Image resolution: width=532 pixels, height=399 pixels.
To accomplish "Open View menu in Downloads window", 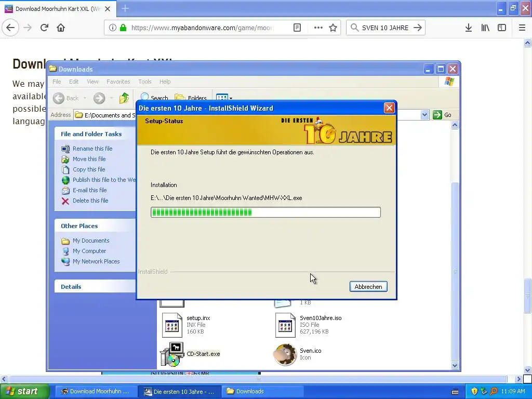I will (92, 82).
